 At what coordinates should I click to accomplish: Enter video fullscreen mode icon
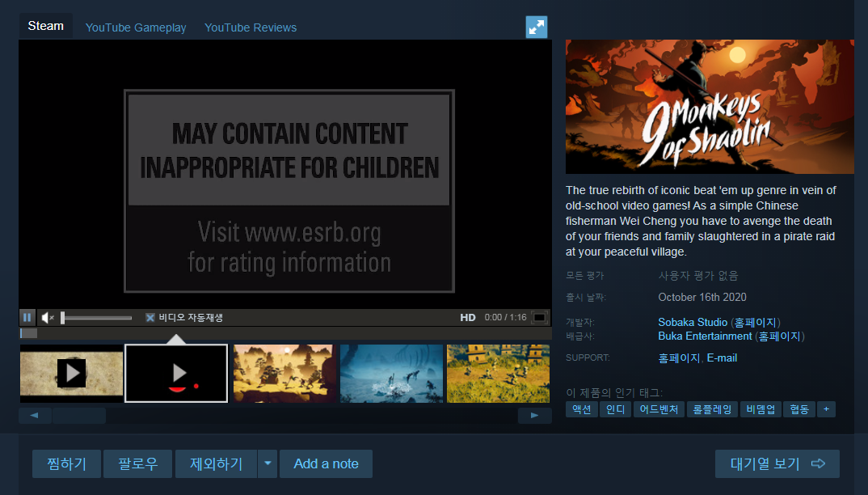pyautogui.click(x=539, y=318)
